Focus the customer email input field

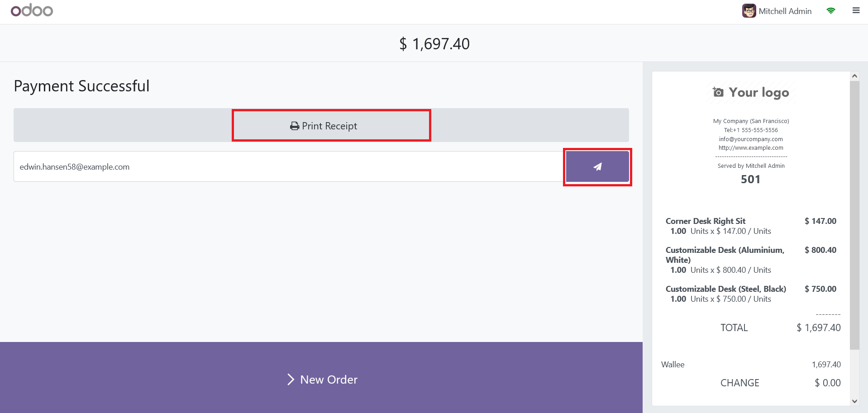tap(288, 167)
